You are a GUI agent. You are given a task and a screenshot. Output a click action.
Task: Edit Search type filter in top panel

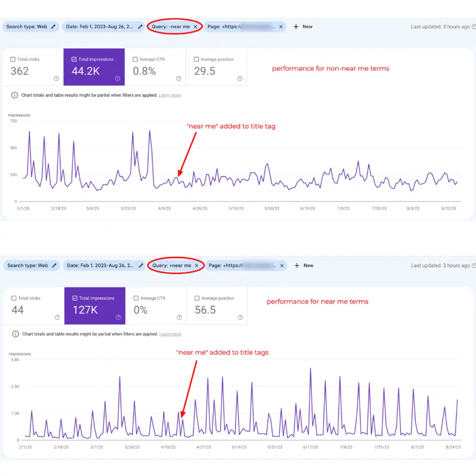[53, 26]
